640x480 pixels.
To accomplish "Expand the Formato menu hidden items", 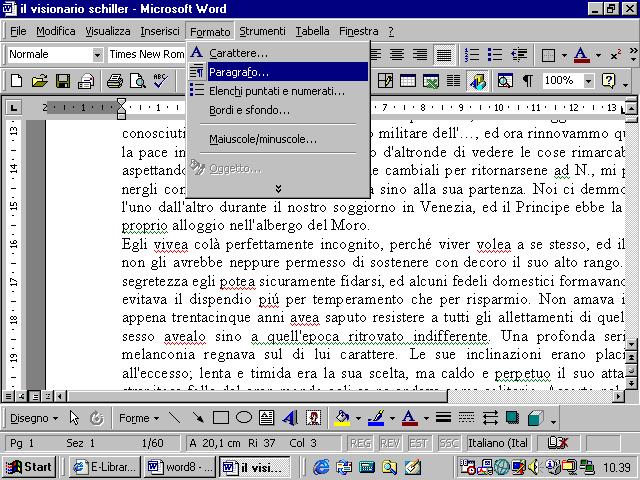I will 278,188.
